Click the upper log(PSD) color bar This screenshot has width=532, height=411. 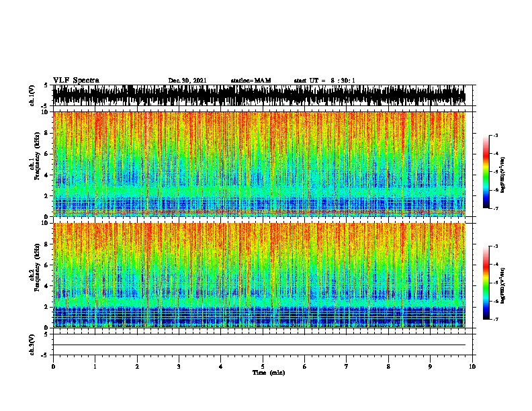tap(486, 172)
